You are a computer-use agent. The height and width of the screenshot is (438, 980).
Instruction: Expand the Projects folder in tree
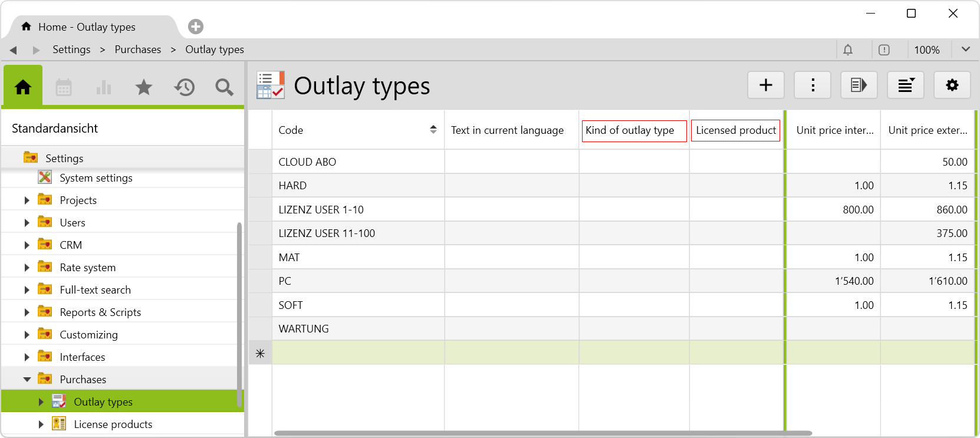[x=27, y=200]
